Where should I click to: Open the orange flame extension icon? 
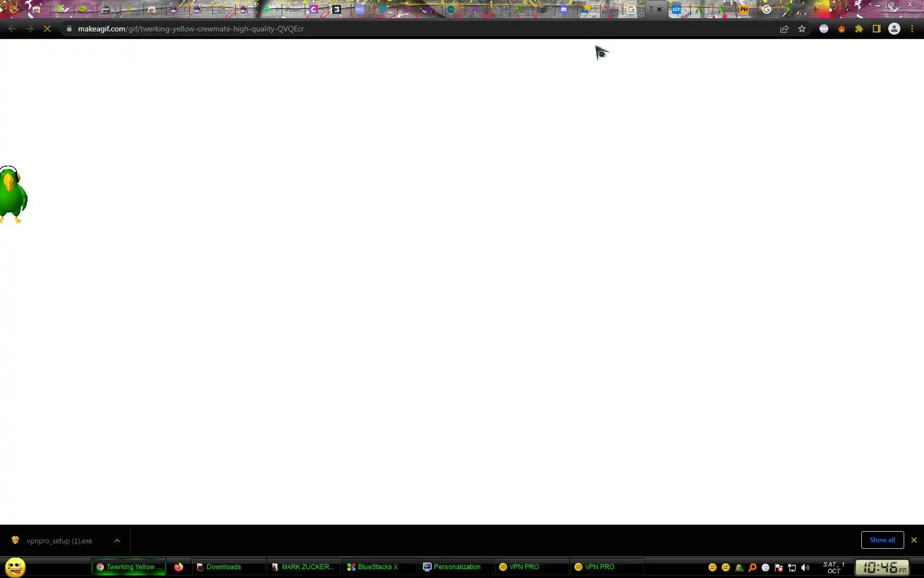pyautogui.click(x=842, y=29)
